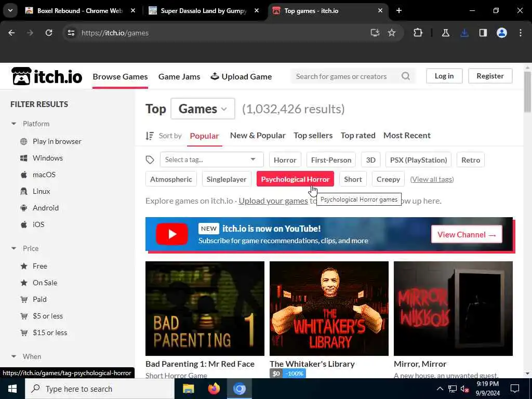Screen dimensions: 532x399
Task: Open a new tab with plus button
Action: pos(399,11)
